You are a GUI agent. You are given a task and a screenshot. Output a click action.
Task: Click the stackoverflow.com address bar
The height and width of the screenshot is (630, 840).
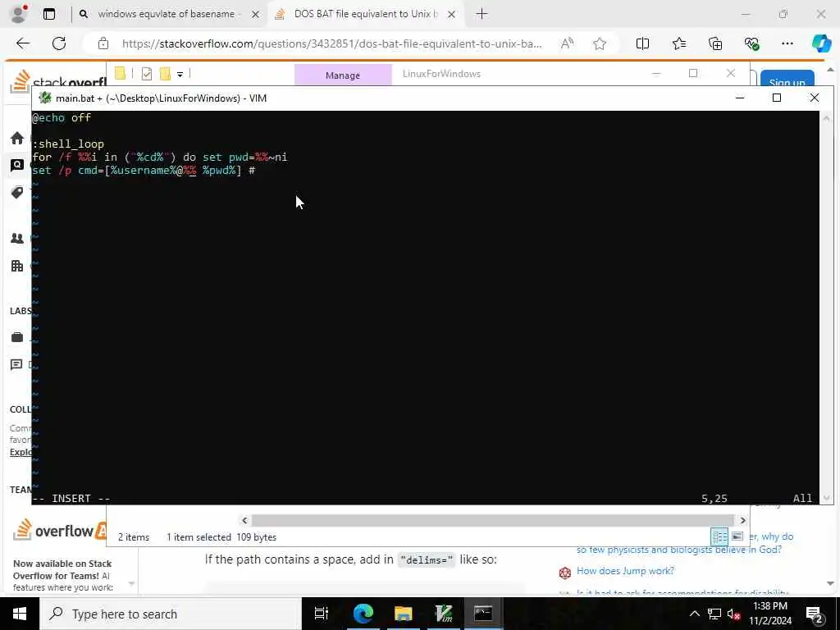point(331,43)
